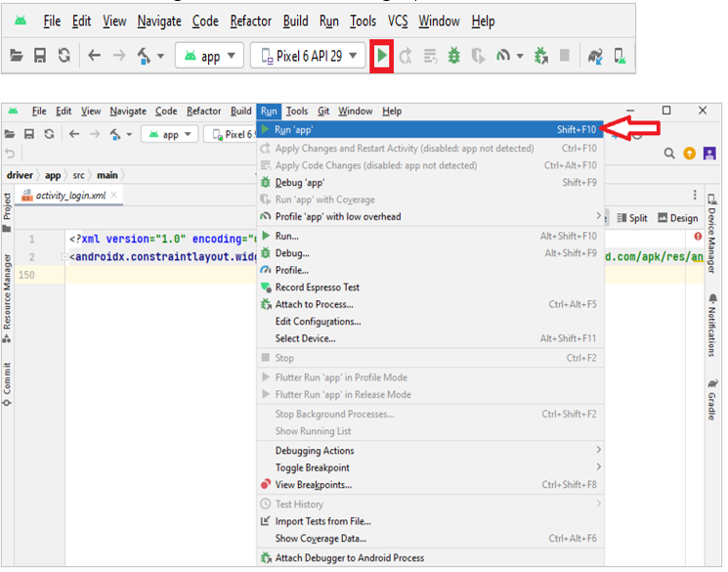Open the folder icon in top toolbar

click(17, 56)
